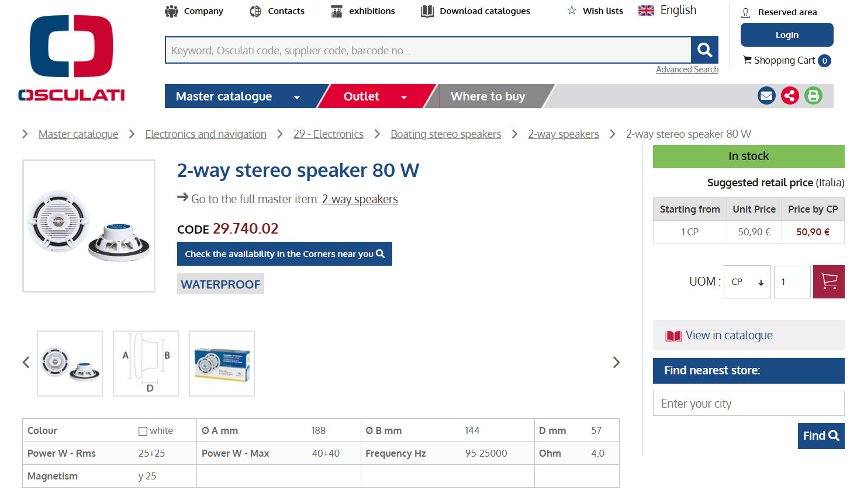This screenshot has width=857, height=504.
Task: Click next thumbnail arrow
Action: pos(616,363)
